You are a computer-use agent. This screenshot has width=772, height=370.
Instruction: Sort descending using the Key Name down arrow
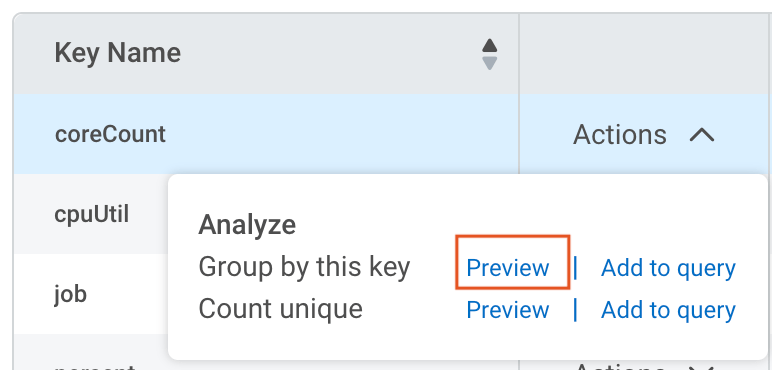coord(489,63)
